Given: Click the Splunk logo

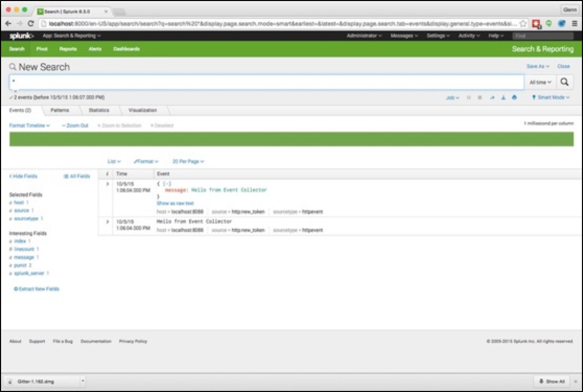Looking at the screenshot, I should pos(22,36).
